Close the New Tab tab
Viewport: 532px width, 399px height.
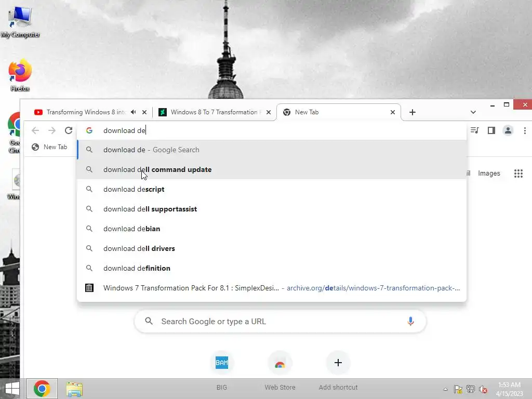[393, 112]
